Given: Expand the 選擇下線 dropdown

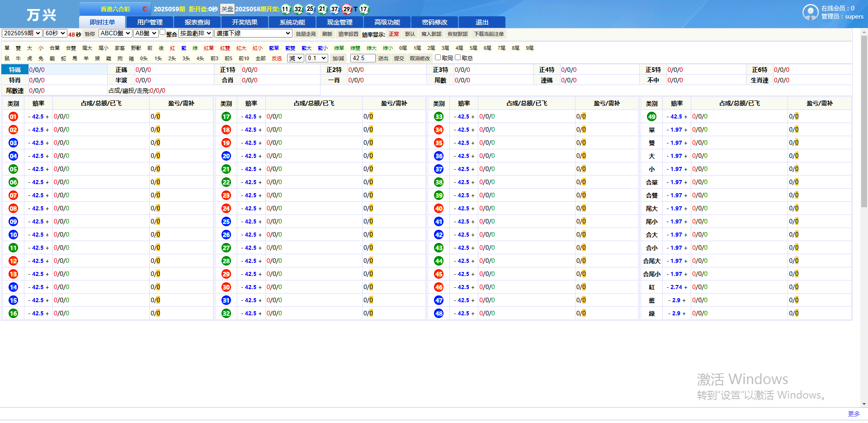Looking at the screenshot, I should 253,33.
